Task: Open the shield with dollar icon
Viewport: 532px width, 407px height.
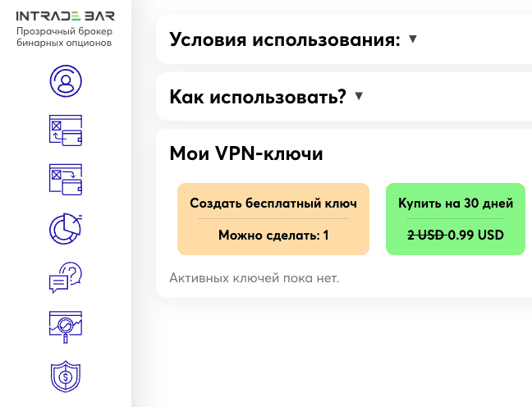Action: click(x=66, y=376)
